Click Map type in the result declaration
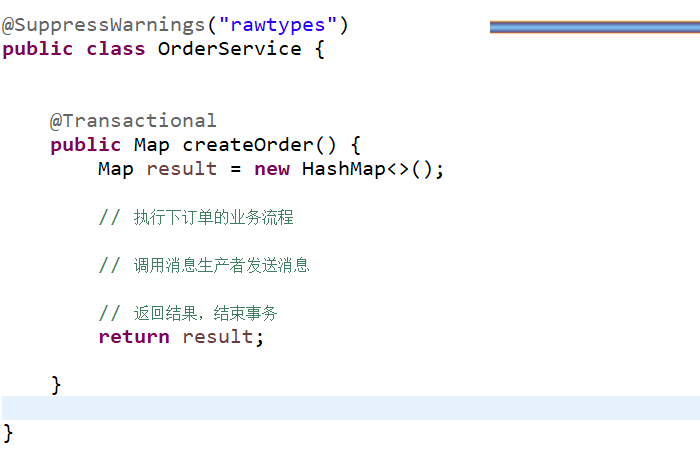The image size is (700, 450). (116, 170)
